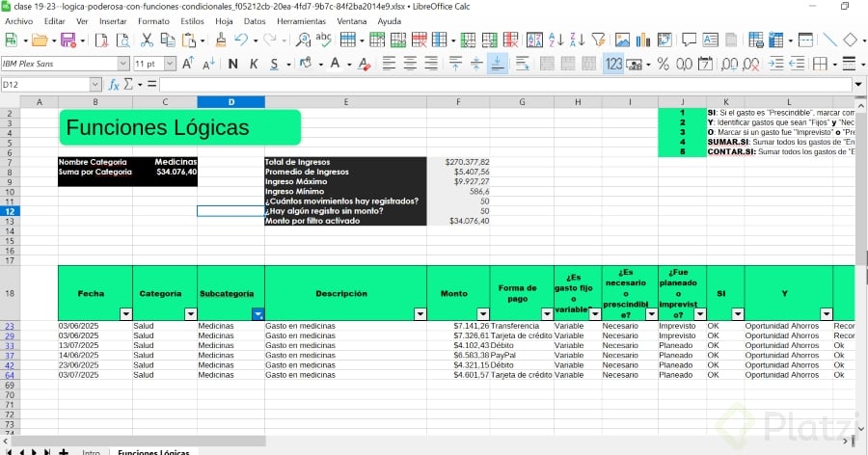Open the print preview
This screenshot has width=868, height=455.
tap(122, 40)
